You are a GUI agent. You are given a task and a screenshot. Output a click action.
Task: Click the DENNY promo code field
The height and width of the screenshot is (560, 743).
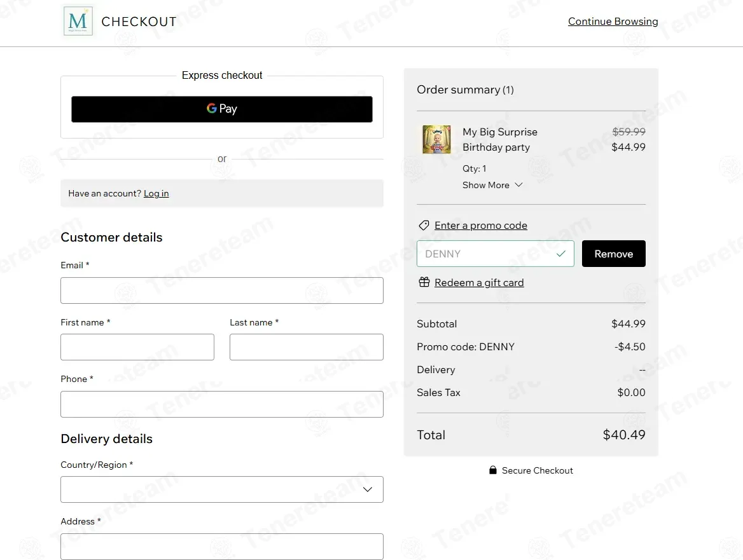point(495,254)
